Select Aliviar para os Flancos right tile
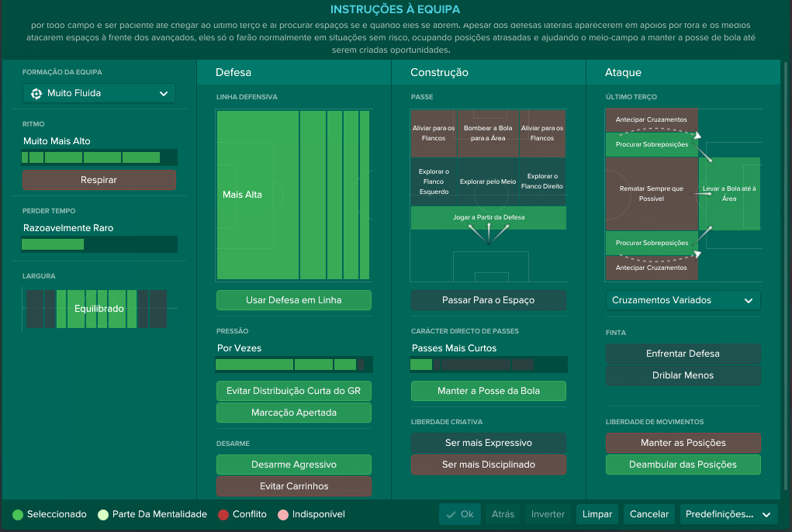 pos(542,133)
